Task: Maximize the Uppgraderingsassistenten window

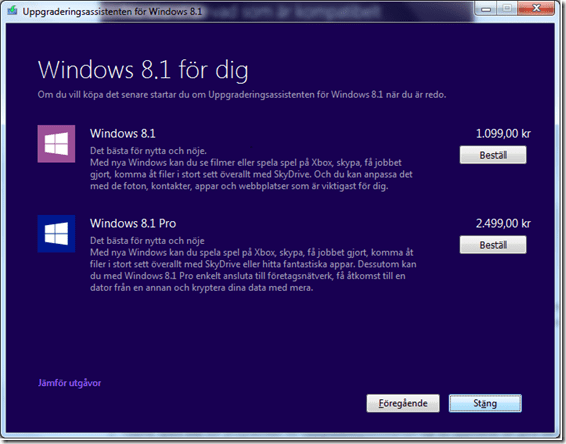Action: [507, 8]
